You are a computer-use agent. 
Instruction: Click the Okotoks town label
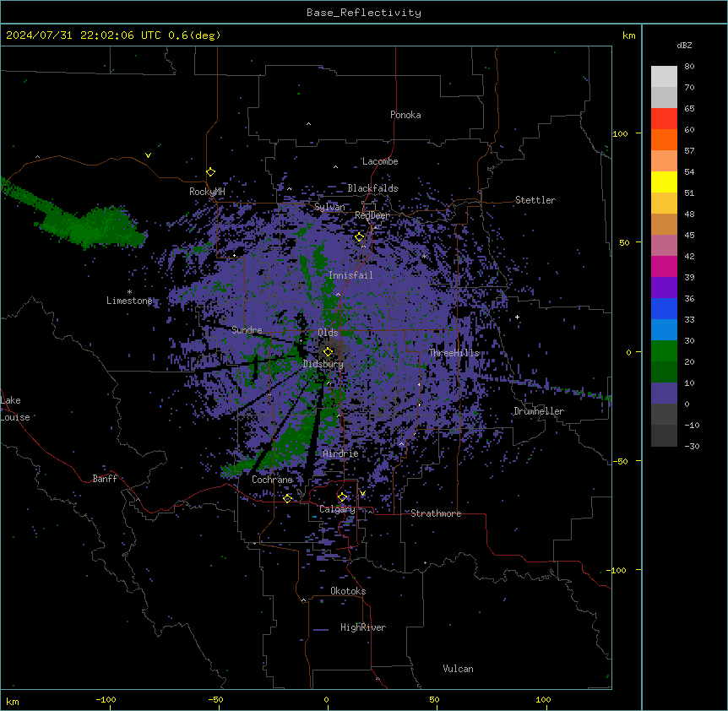348,591
